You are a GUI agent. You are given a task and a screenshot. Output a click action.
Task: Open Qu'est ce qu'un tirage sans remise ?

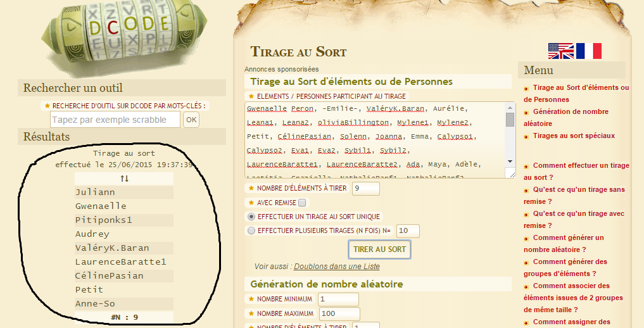[574, 196]
